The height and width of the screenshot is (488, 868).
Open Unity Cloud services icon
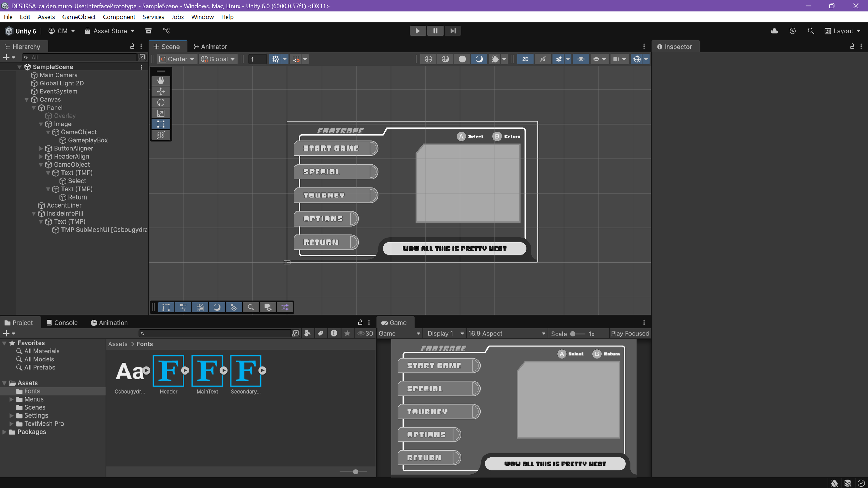click(x=774, y=31)
